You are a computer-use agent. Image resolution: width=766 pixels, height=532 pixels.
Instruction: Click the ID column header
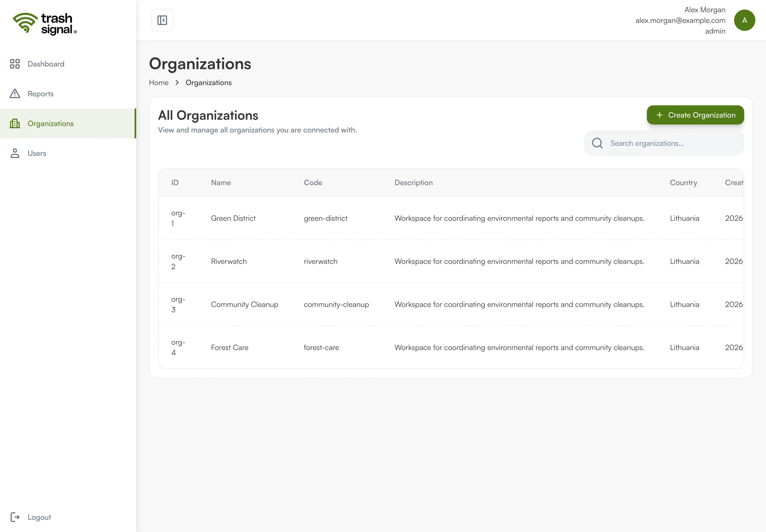click(x=175, y=183)
